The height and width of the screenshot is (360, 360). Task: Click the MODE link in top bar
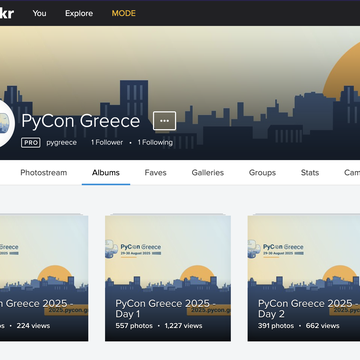point(124,13)
